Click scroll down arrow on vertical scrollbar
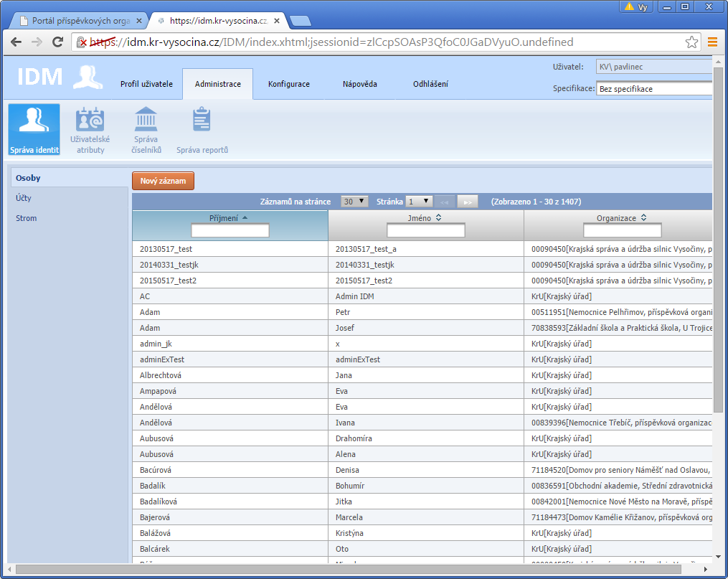728x579 pixels. click(718, 556)
